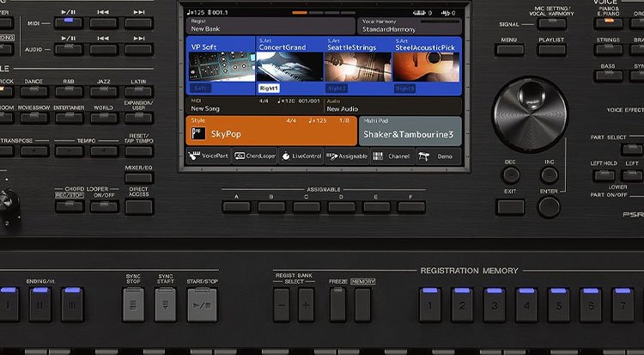Push the INC button below the dial

(x=550, y=175)
